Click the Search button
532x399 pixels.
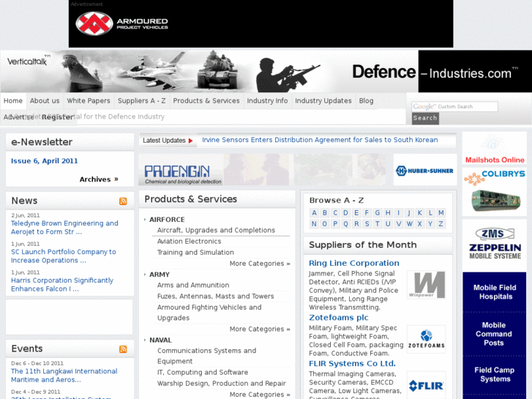(x=425, y=118)
